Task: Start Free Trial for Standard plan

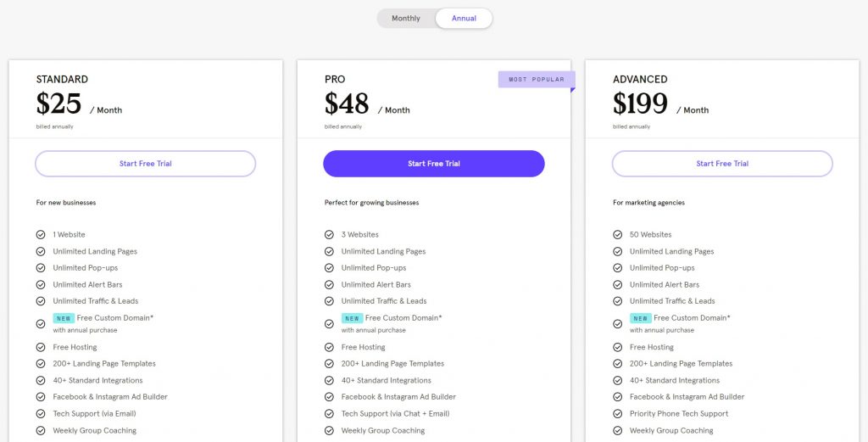Action: click(145, 164)
